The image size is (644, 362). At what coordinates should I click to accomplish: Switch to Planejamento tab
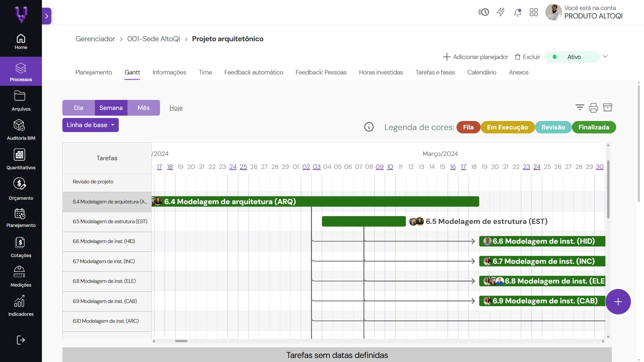click(94, 72)
